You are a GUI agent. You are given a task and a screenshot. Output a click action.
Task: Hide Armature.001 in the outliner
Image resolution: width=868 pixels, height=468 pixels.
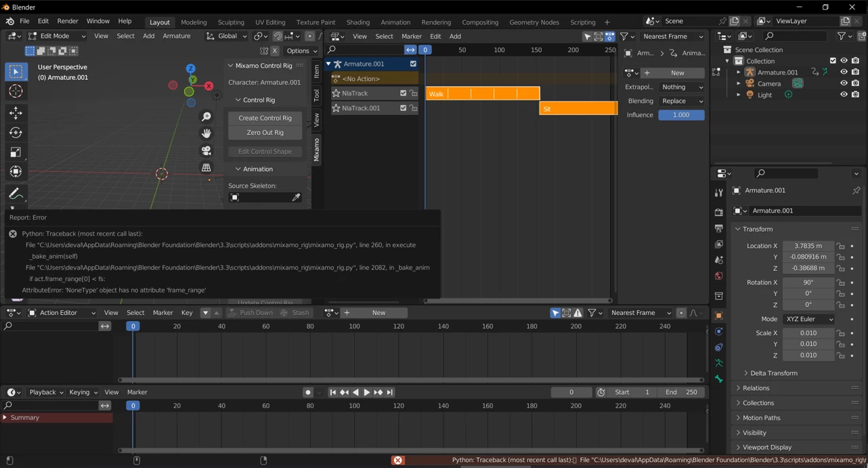coord(844,72)
